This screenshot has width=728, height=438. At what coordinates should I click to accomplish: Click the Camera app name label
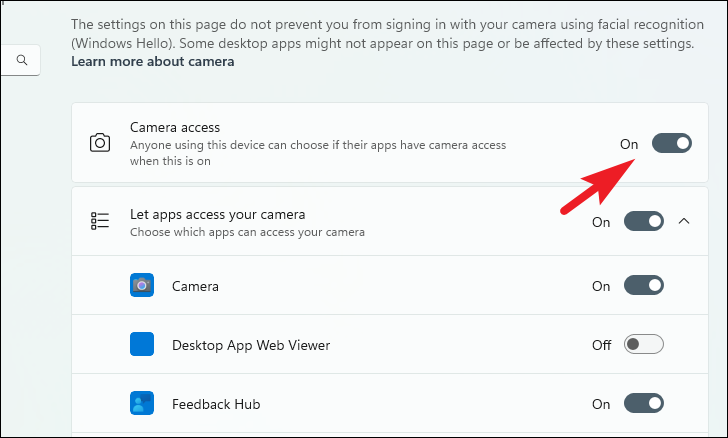coord(195,286)
